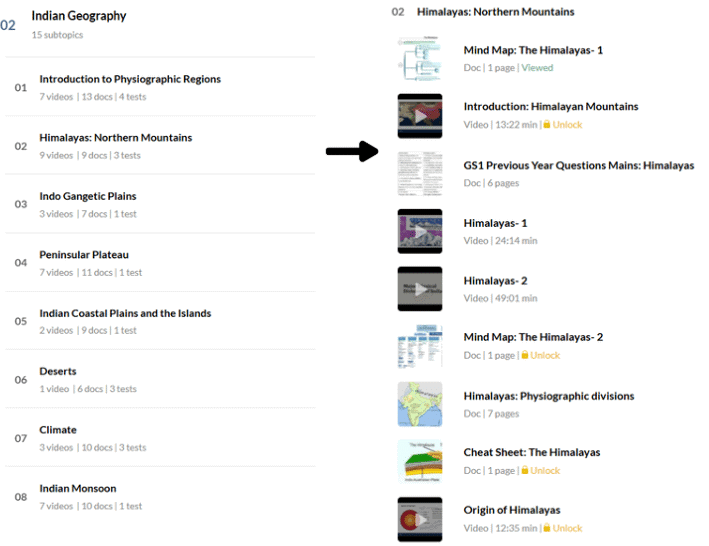The width and height of the screenshot is (709, 546).
Task: Click the Indian Geography heading
Action: [x=79, y=16]
